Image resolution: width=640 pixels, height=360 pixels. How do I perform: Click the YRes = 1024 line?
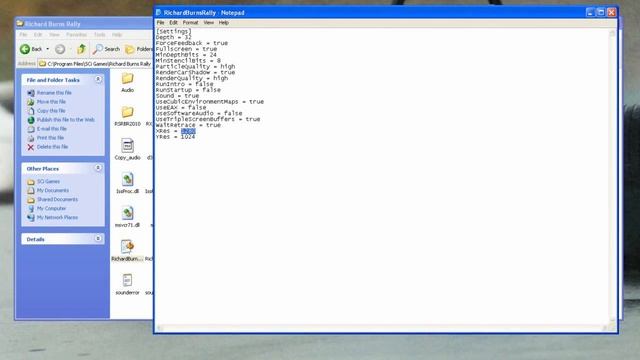[x=176, y=137]
